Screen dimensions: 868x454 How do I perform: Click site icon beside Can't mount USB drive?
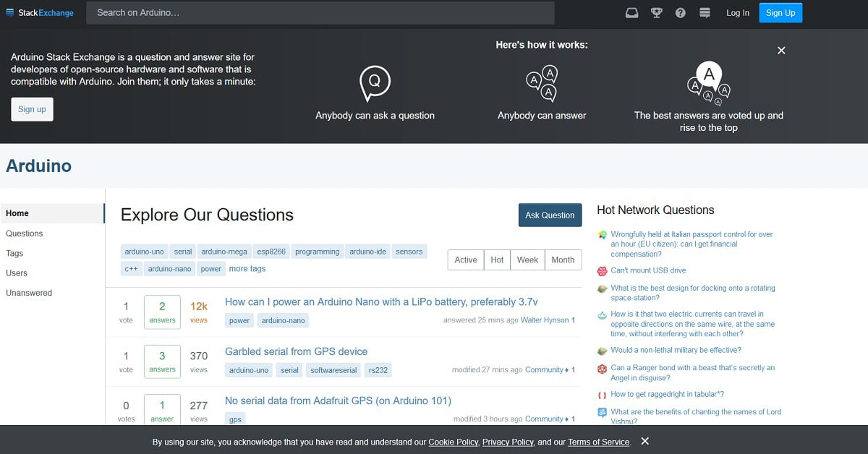click(x=602, y=271)
